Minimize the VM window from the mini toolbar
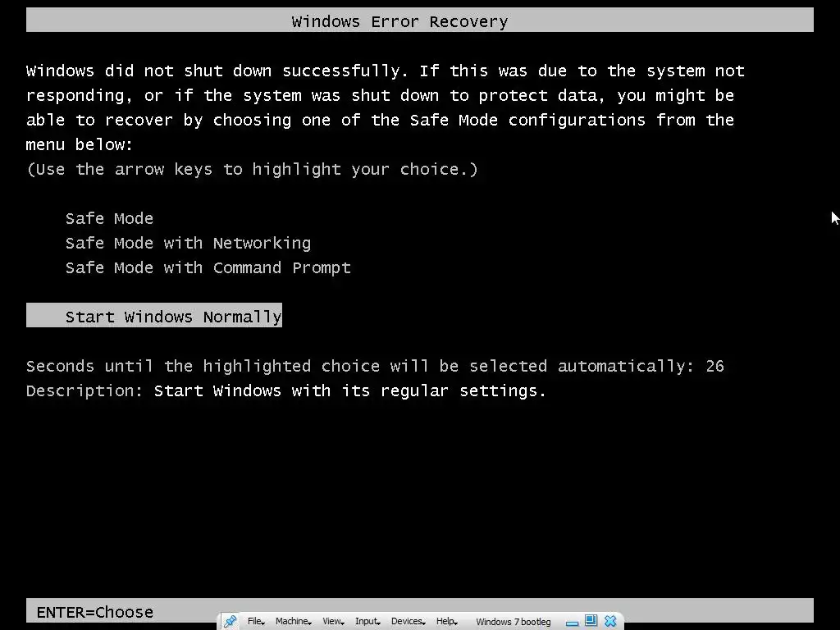Viewport: 840px width, 630px height. pyautogui.click(x=572, y=623)
